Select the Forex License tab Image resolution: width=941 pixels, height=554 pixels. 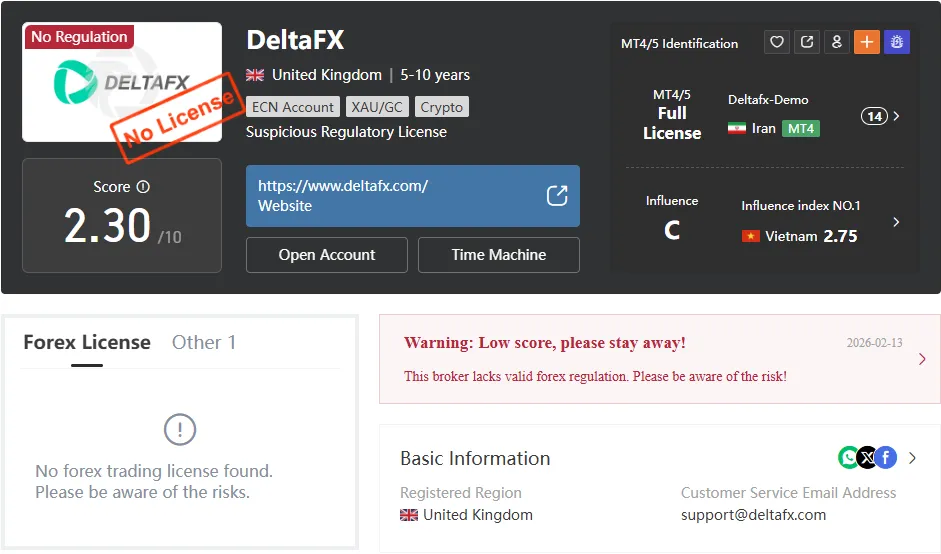pos(87,342)
